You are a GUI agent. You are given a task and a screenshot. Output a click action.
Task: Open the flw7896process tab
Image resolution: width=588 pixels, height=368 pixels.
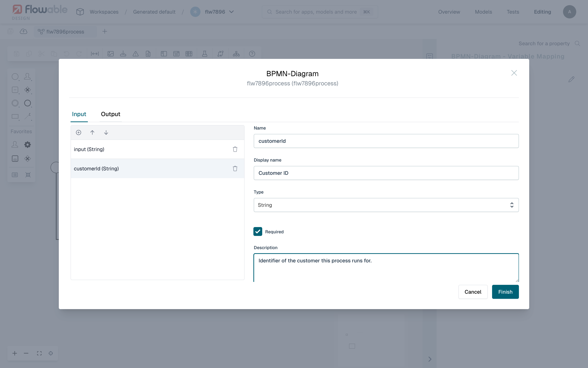point(65,32)
